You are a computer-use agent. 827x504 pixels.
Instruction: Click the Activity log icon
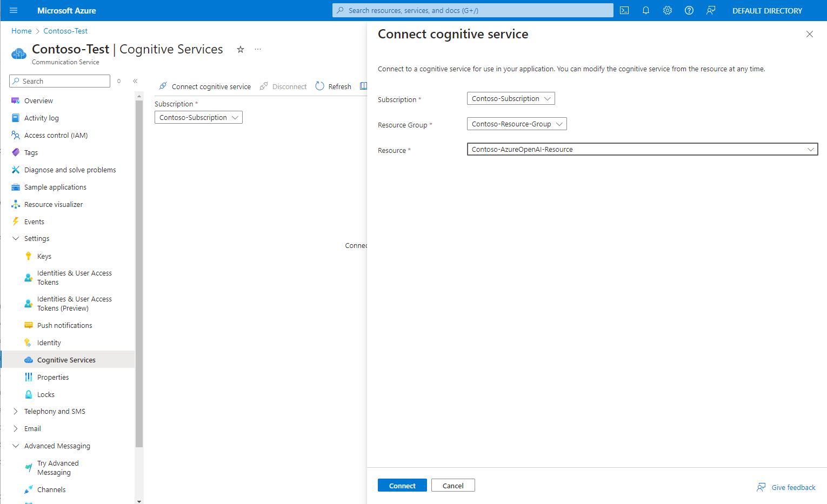click(16, 118)
